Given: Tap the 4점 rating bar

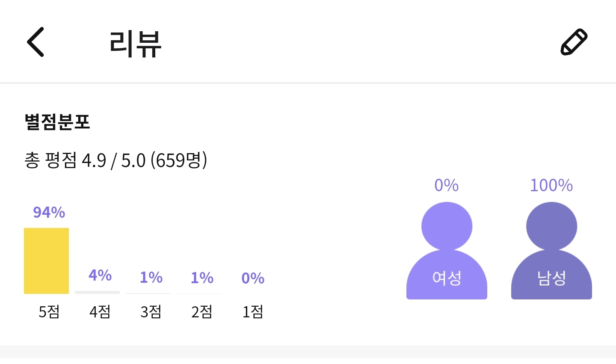Looking at the screenshot, I should click(x=97, y=292).
